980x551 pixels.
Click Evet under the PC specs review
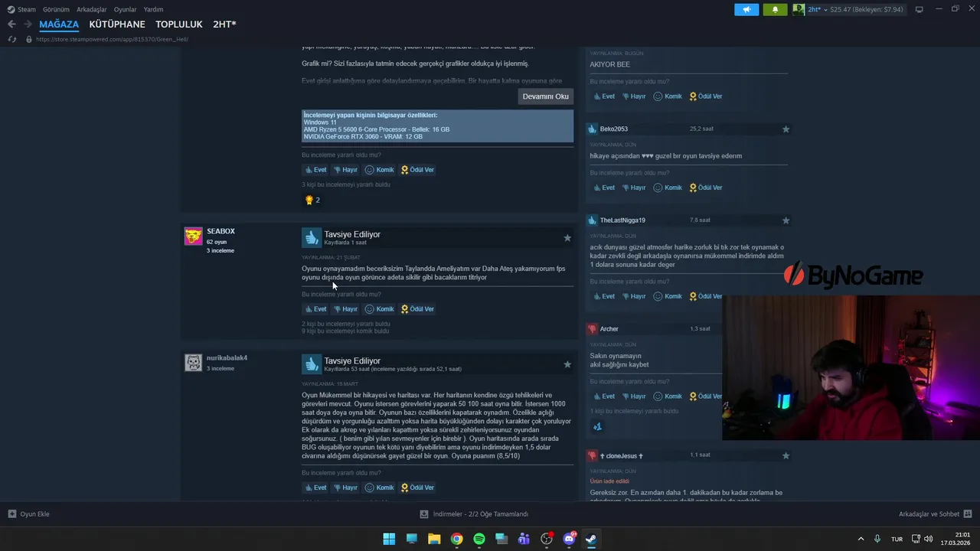[x=315, y=170]
